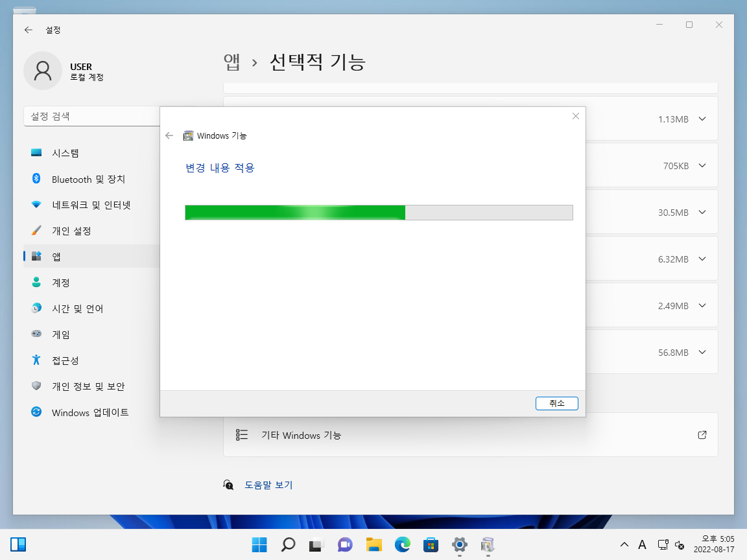Expand the 705KB feature row

pos(702,166)
